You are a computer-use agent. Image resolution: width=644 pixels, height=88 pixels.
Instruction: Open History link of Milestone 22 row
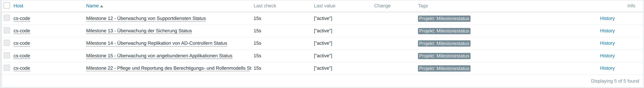(607, 68)
